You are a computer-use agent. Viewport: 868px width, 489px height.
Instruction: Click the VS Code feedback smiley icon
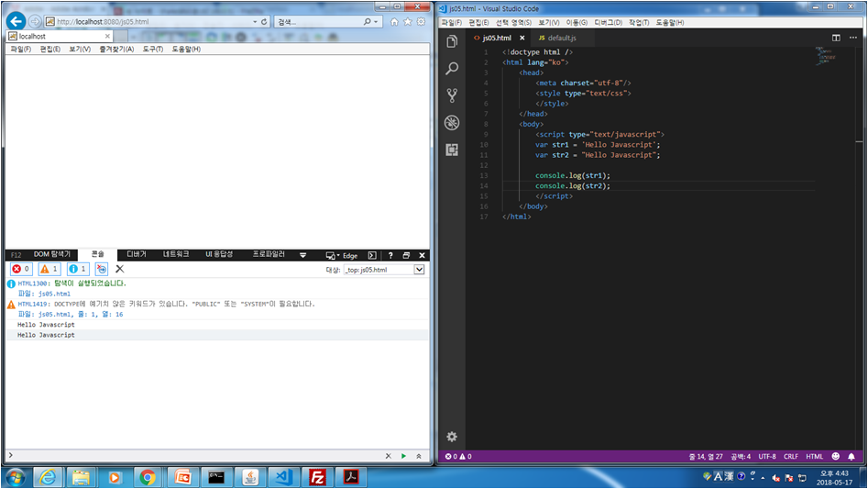(835, 456)
